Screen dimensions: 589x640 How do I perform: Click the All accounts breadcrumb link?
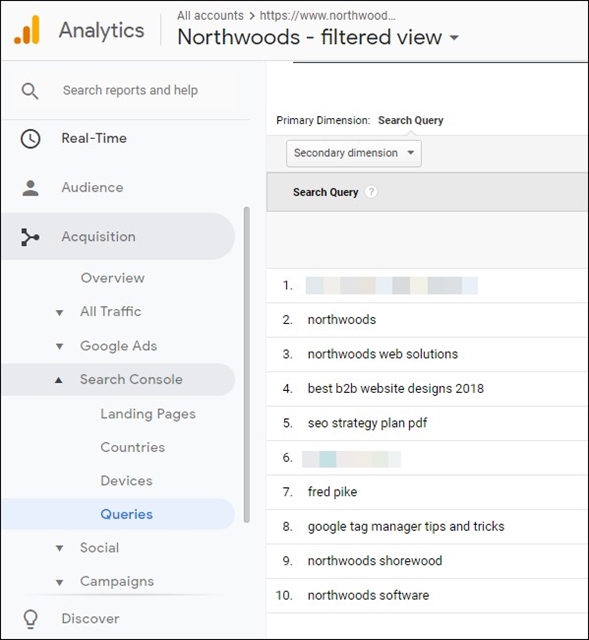pos(210,16)
